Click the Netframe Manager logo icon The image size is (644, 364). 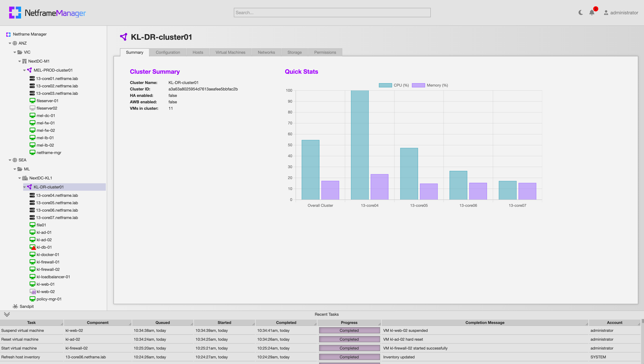pos(15,13)
